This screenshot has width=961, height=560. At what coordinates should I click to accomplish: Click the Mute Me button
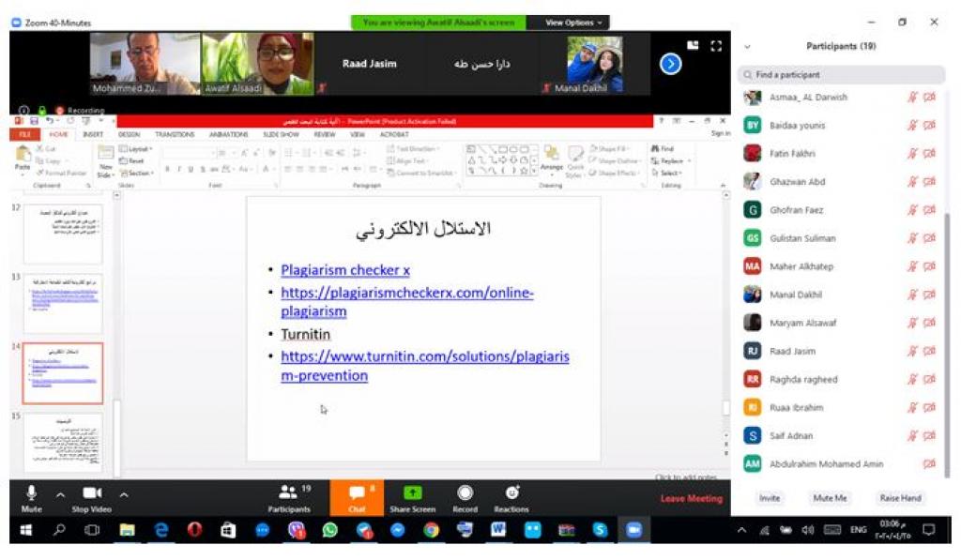tap(830, 498)
